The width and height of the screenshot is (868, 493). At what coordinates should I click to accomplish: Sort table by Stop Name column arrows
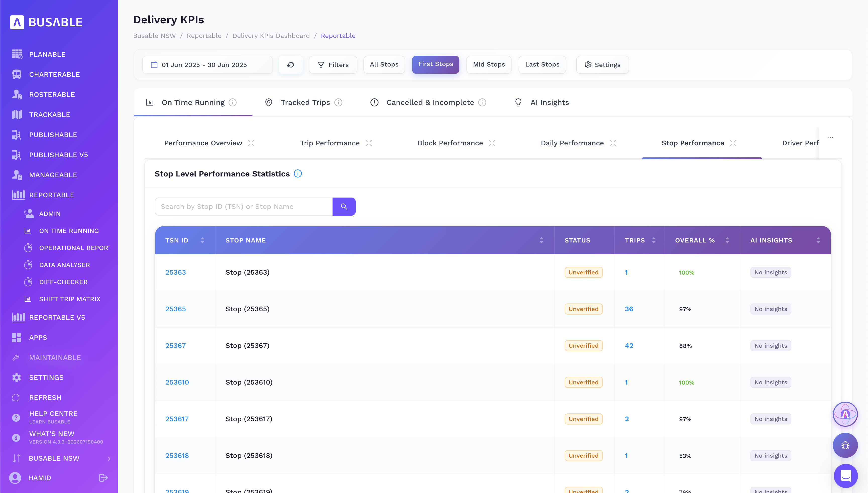541,240
